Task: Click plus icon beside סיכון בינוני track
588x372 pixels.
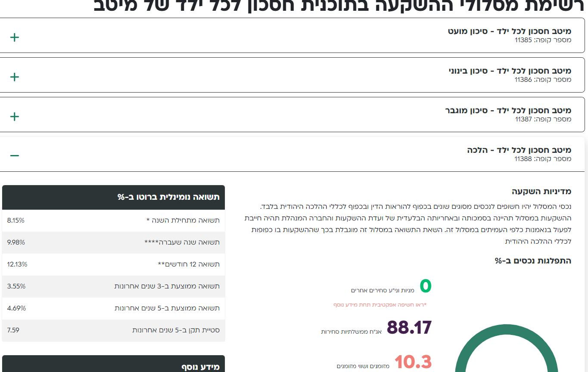Action: (x=15, y=77)
